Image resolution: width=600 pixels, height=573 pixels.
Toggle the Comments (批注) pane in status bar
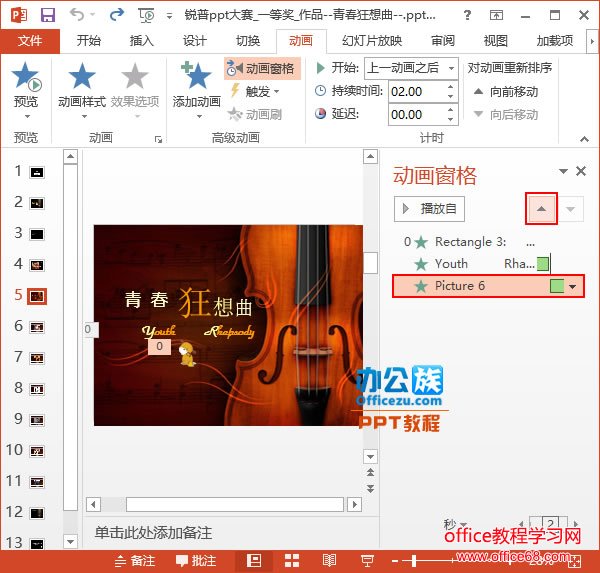click(x=196, y=561)
